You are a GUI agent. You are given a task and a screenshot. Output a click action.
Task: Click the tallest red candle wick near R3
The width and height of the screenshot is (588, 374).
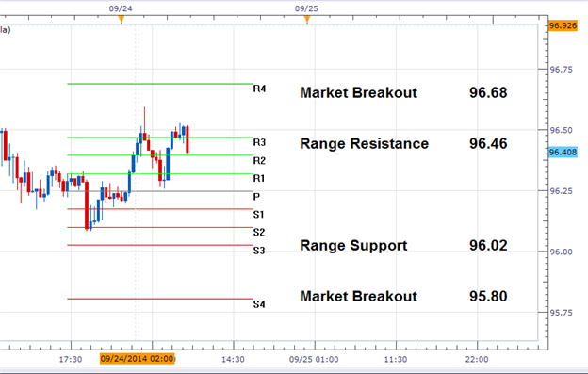[144, 120]
